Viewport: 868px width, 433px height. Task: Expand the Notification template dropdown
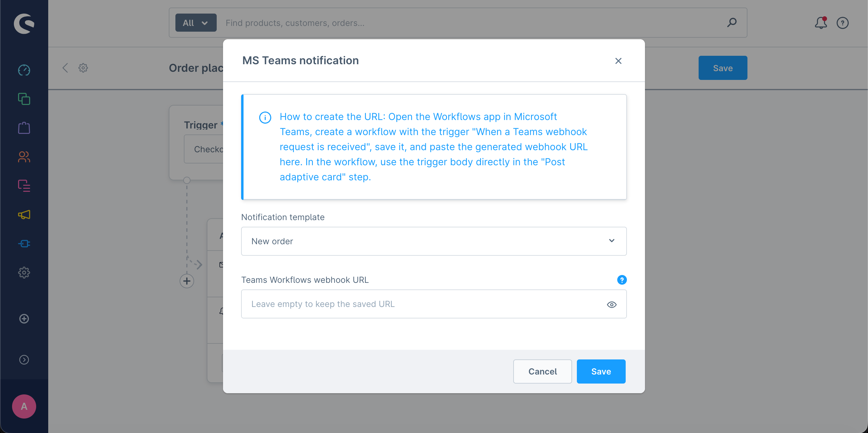[434, 241]
